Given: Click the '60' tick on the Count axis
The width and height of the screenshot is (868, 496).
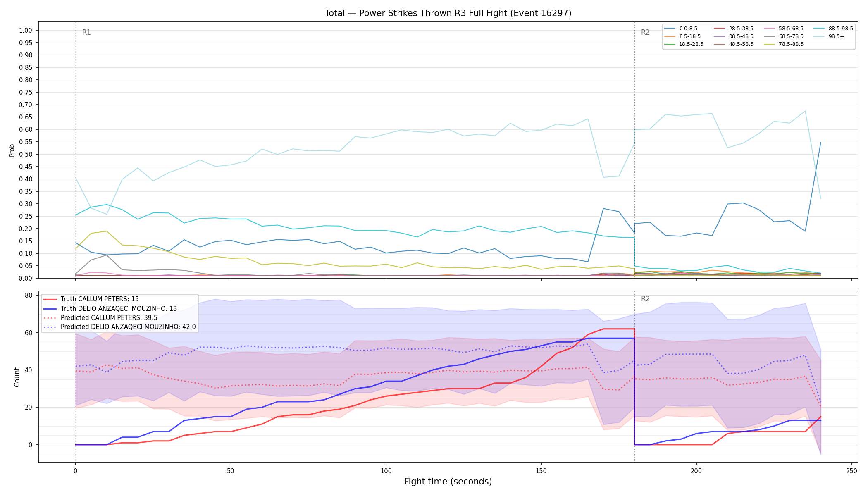Looking at the screenshot, I should (29, 333).
